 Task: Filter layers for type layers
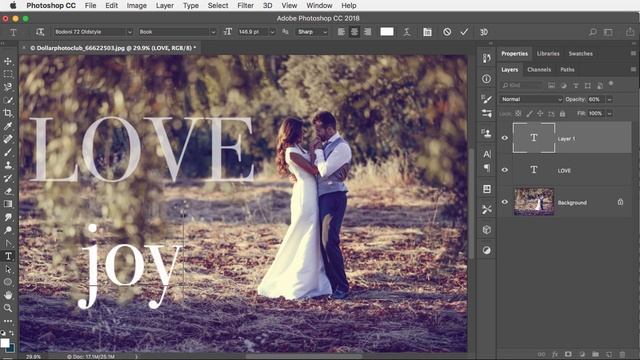pos(576,85)
